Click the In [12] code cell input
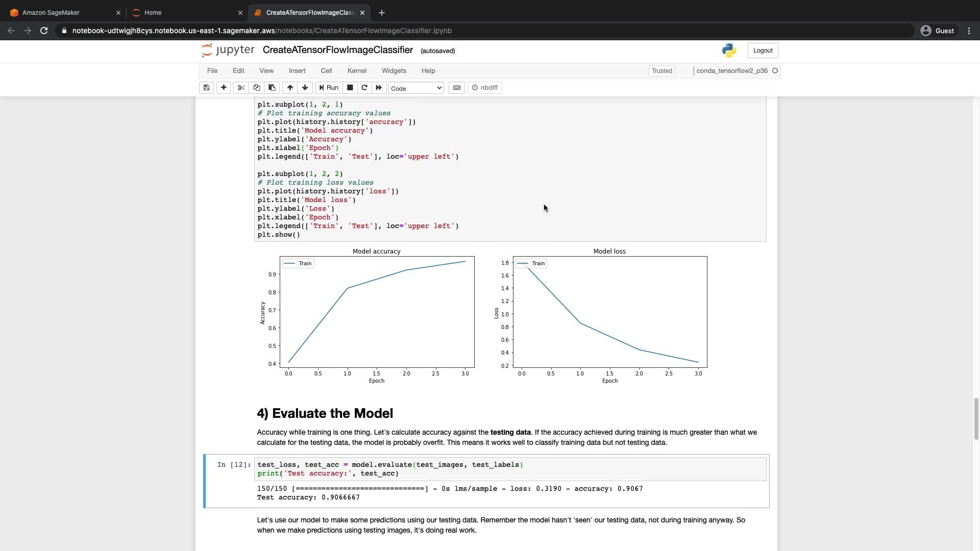The image size is (980, 551). [x=510, y=469]
